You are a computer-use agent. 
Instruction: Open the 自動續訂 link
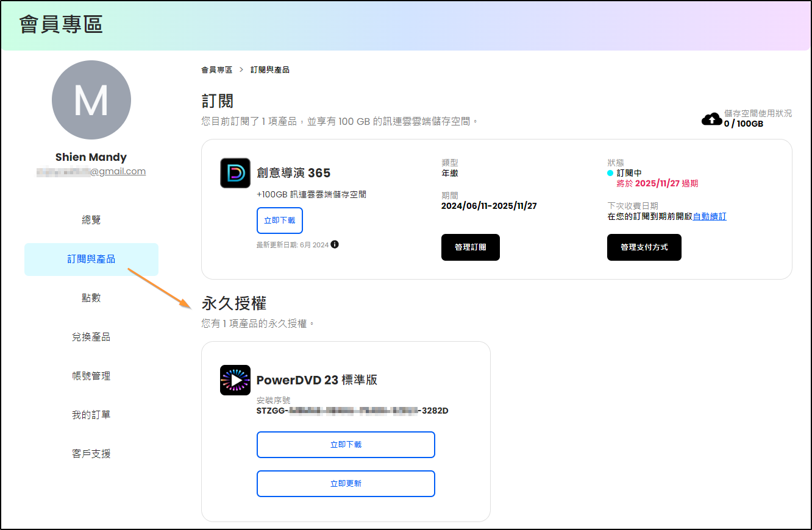[710, 216]
